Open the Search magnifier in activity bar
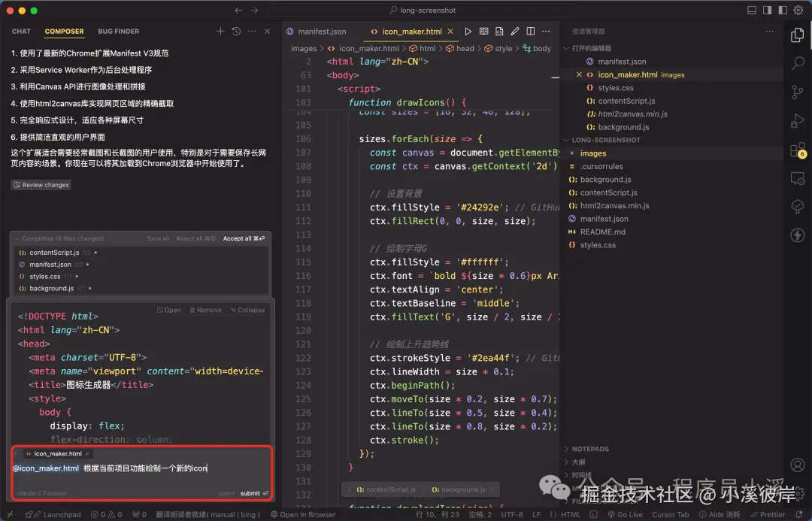The image size is (812, 521). [798, 64]
